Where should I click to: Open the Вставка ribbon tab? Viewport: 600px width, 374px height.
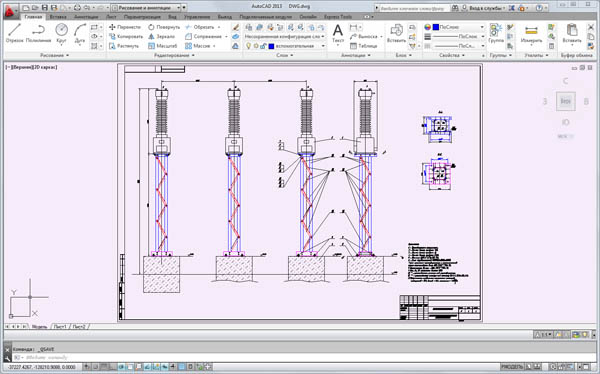(58, 17)
